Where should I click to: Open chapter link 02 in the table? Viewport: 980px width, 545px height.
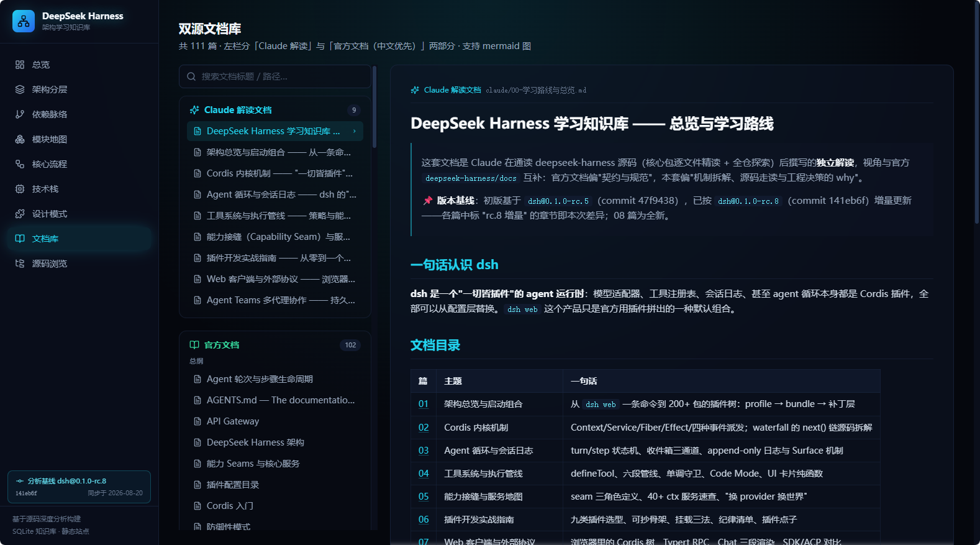[x=424, y=428]
